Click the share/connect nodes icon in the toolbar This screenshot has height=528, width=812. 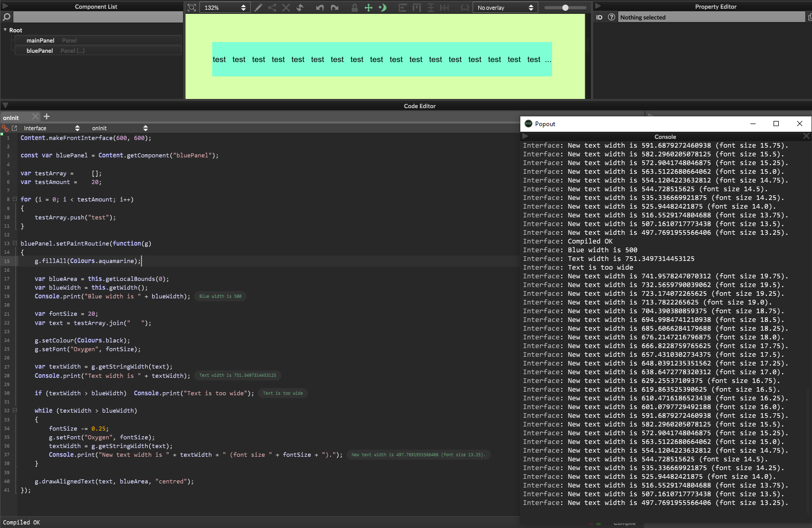coord(272,8)
